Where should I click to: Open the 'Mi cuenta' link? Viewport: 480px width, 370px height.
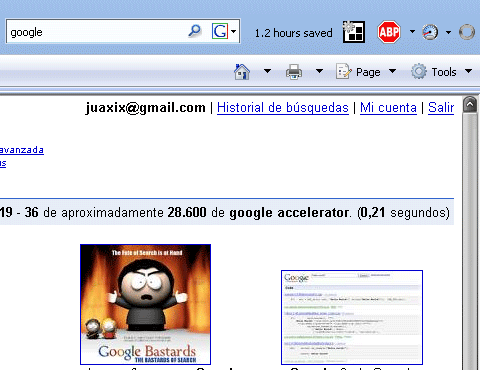(x=388, y=108)
